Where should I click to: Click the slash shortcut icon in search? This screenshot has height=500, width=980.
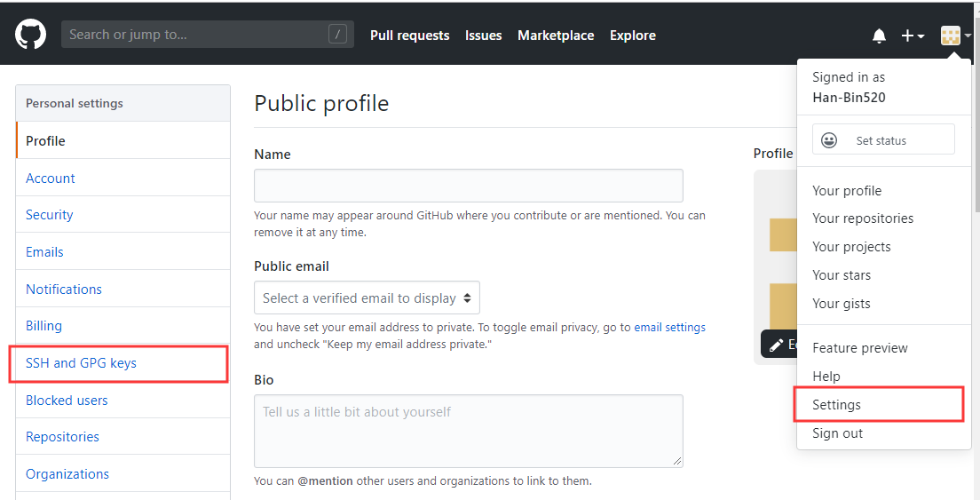[337, 35]
